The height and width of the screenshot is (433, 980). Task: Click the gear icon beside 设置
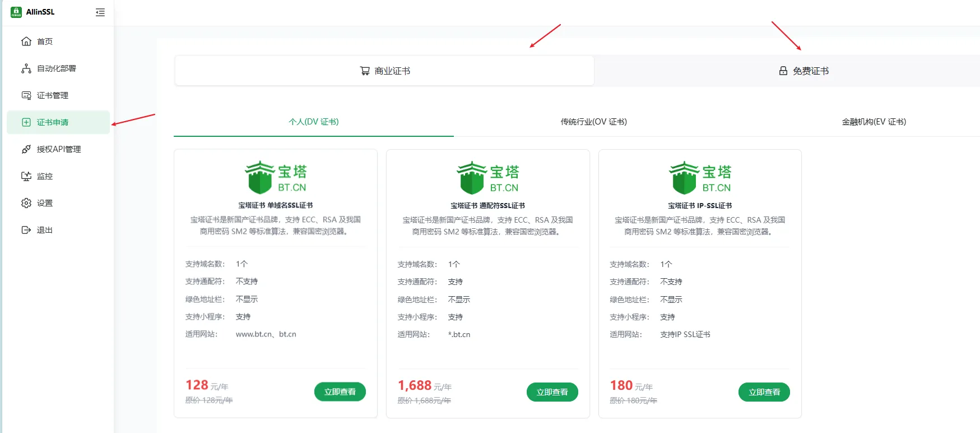coord(26,203)
